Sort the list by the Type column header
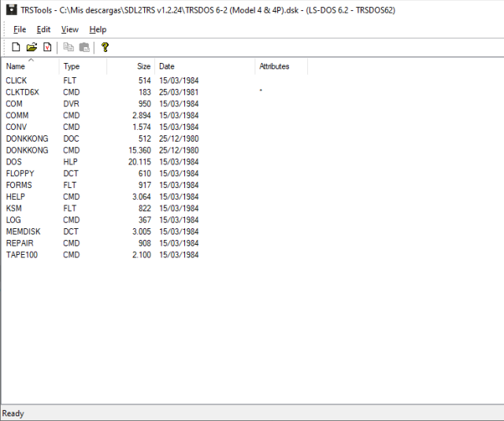The height and width of the screenshot is (421, 504). tap(83, 66)
